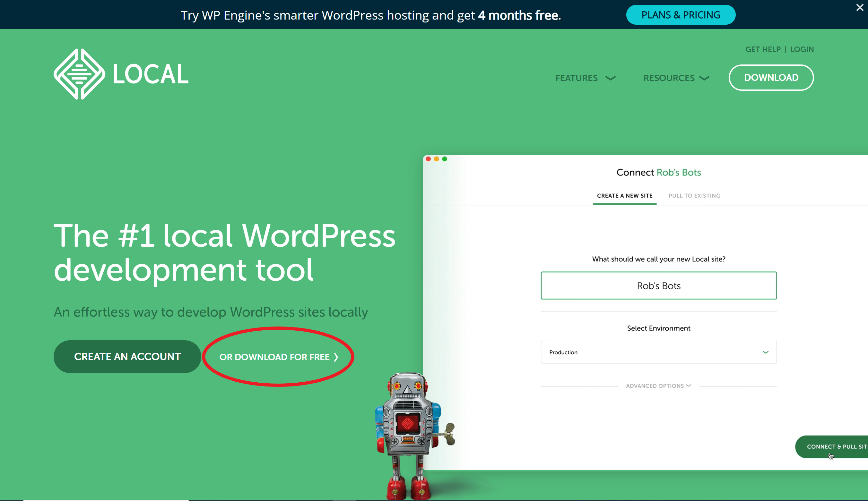Image resolution: width=868 pixels, height=501 pixels.
Task: Expand the Resources menu
Action: coord(676,78)
